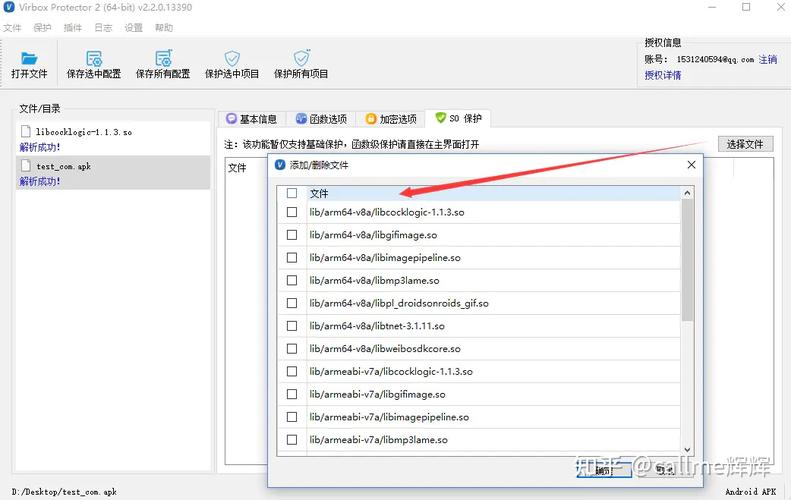Click the Protect All Projects shield icon
The height and width of the screenshot is (500, 791).
point(301,59)
